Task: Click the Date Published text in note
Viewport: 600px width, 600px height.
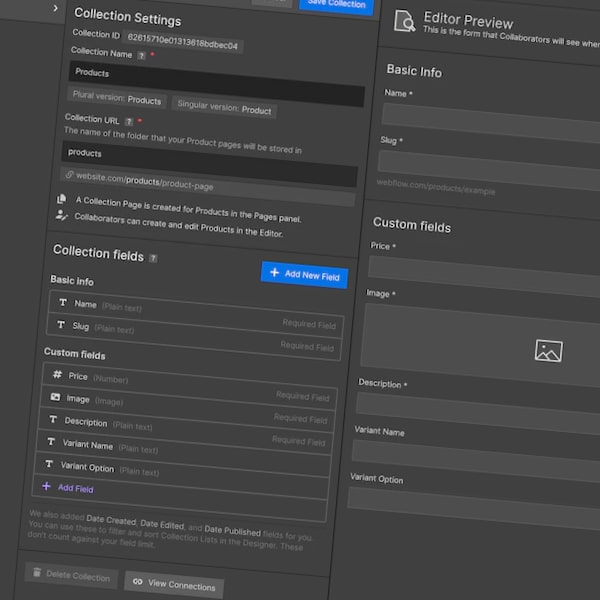Action: 233,531
